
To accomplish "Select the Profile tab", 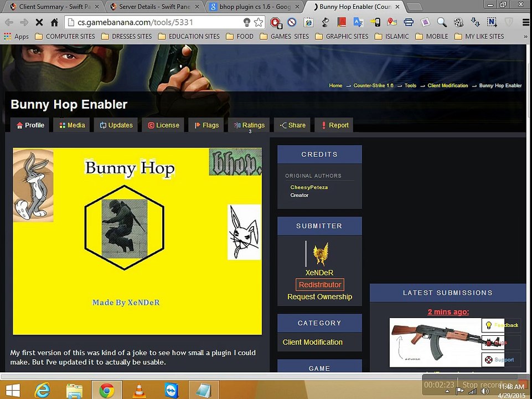I will tap(30, 125).
